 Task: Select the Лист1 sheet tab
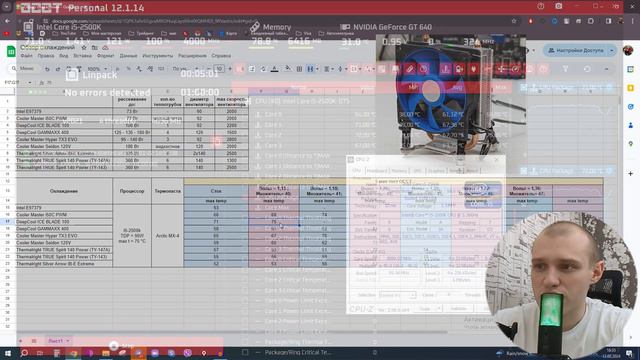pyautogui.click(x=55, y=341)
